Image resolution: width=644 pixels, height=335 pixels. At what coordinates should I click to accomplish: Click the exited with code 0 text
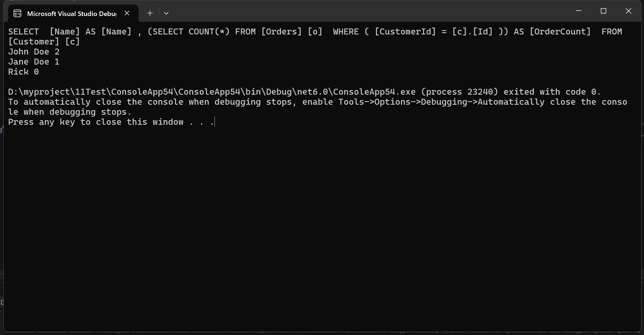[552, 92]
